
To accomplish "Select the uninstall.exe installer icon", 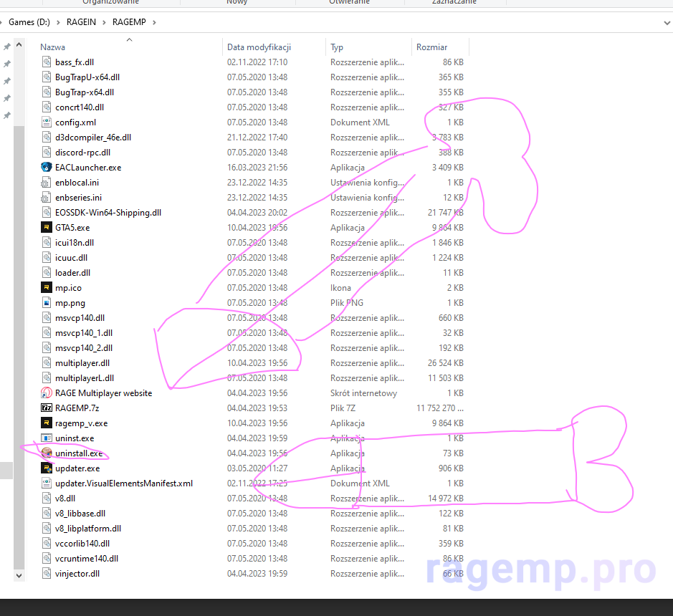I will point(47,453).
